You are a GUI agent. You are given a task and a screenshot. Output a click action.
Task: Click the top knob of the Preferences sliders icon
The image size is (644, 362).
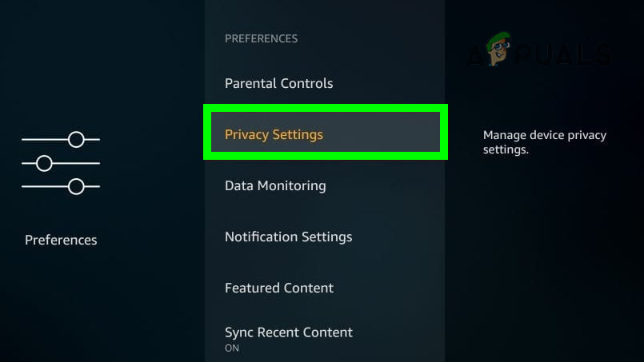[x=76, y=140]
